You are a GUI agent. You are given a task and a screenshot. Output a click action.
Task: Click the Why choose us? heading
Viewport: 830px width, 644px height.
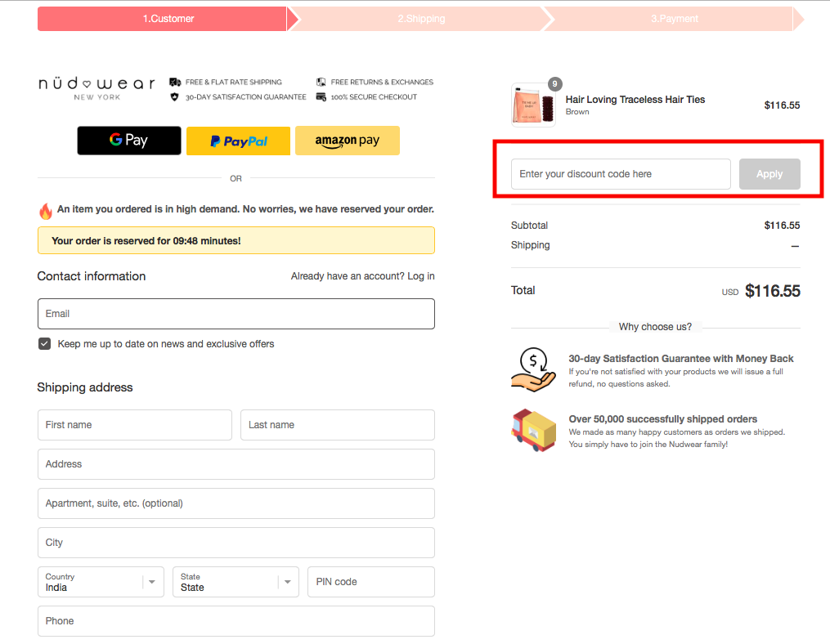[655, 327]
